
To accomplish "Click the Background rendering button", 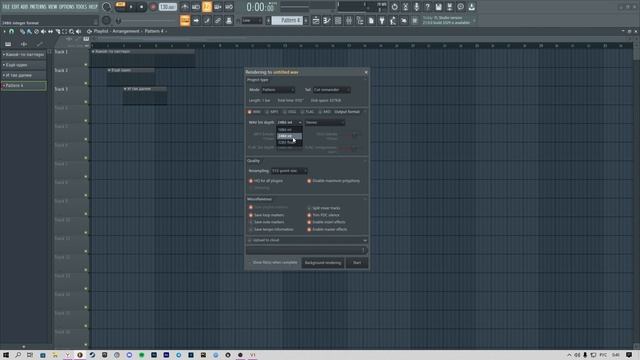I will (323, 263).
